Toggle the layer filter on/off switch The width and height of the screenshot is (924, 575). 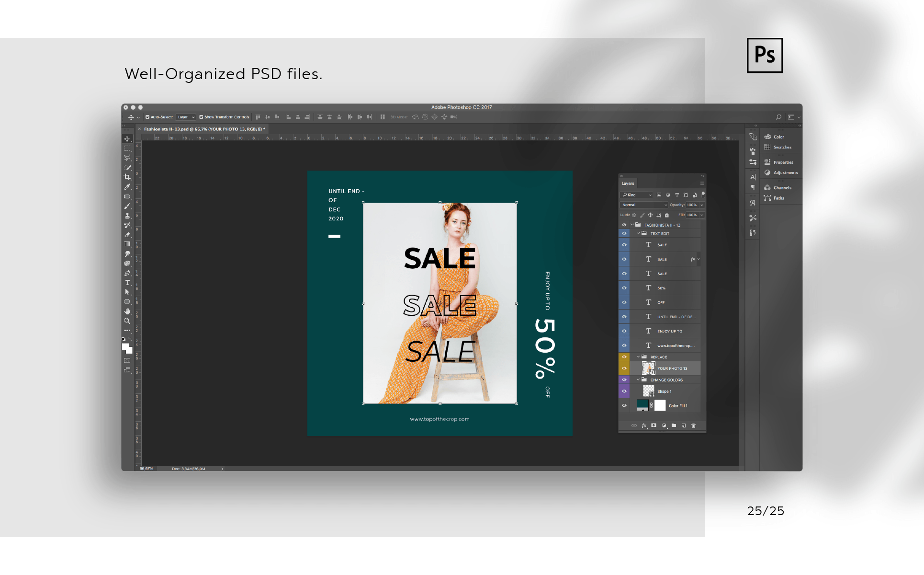coord(703,194)
